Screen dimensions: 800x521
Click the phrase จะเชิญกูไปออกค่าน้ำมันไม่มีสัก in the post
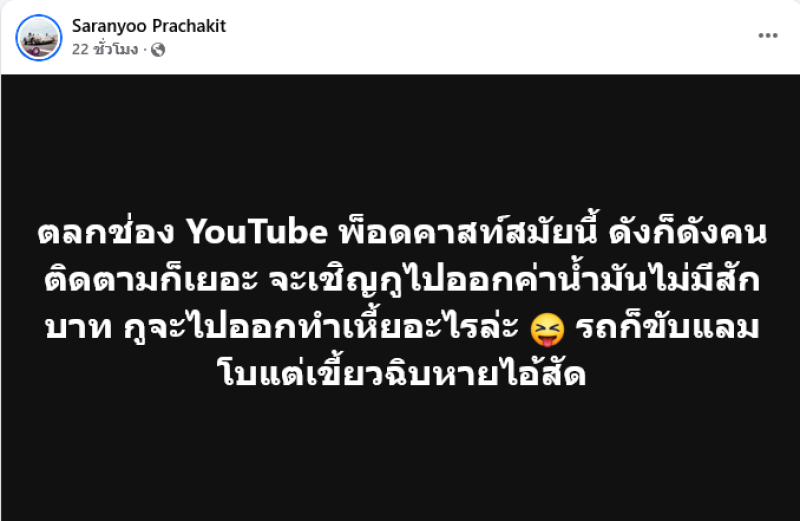tap(515, 280)
